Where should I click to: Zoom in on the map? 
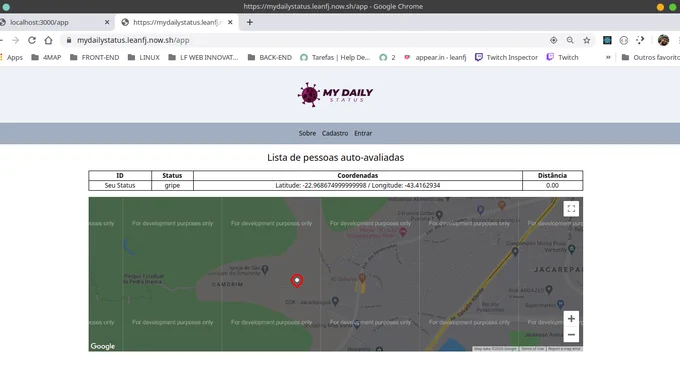tap(571, 319)
